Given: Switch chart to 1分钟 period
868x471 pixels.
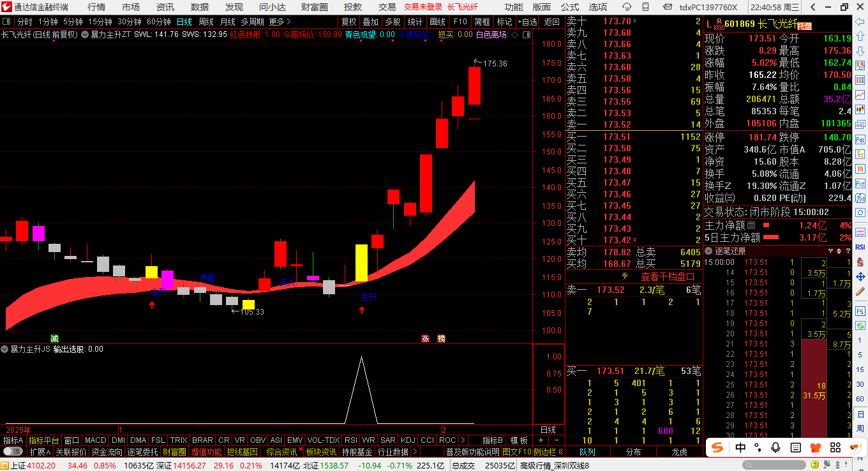Looking at the screenshot, I should click(48, 22).
